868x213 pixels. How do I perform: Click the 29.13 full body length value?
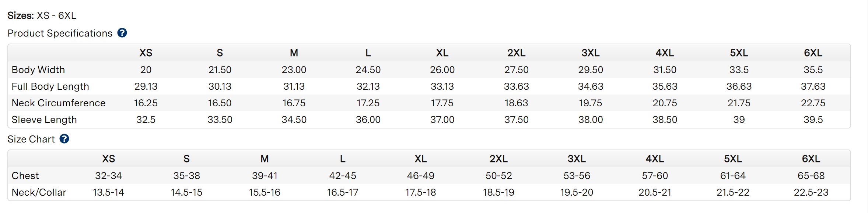point(146,86)
